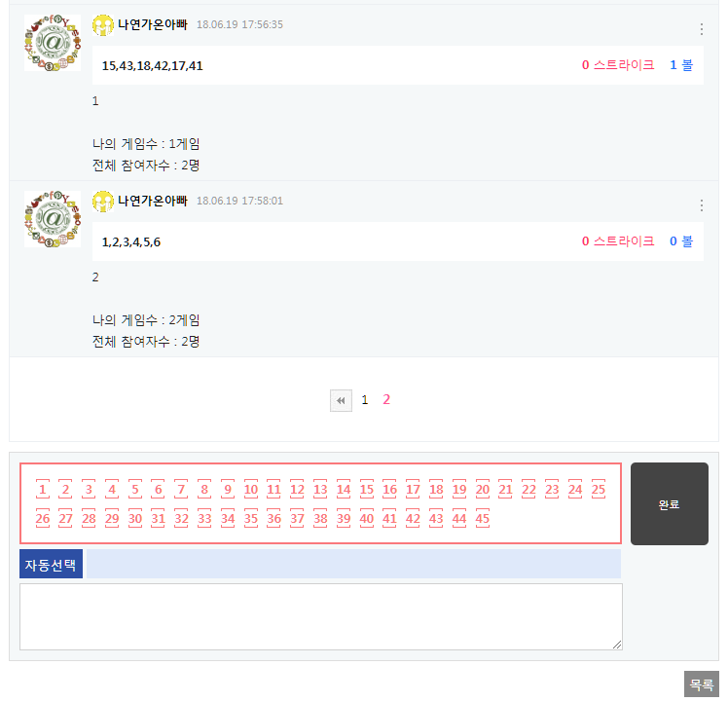Select lottery number 7
The image size is (728, 702).
click(x=181, y=490)
